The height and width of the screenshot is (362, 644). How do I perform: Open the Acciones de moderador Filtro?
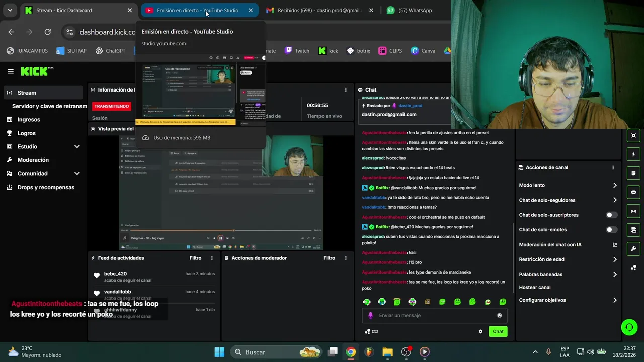[329, 258]
